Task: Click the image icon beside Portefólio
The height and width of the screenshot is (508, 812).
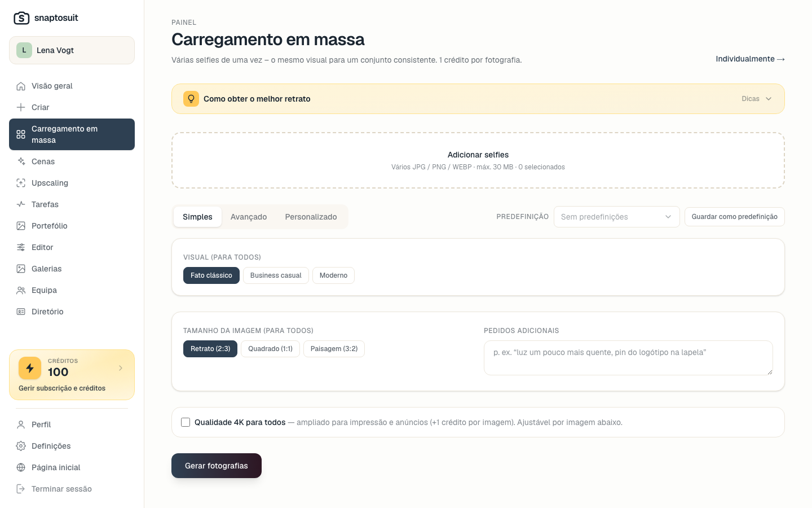Action: click(21, 226)
